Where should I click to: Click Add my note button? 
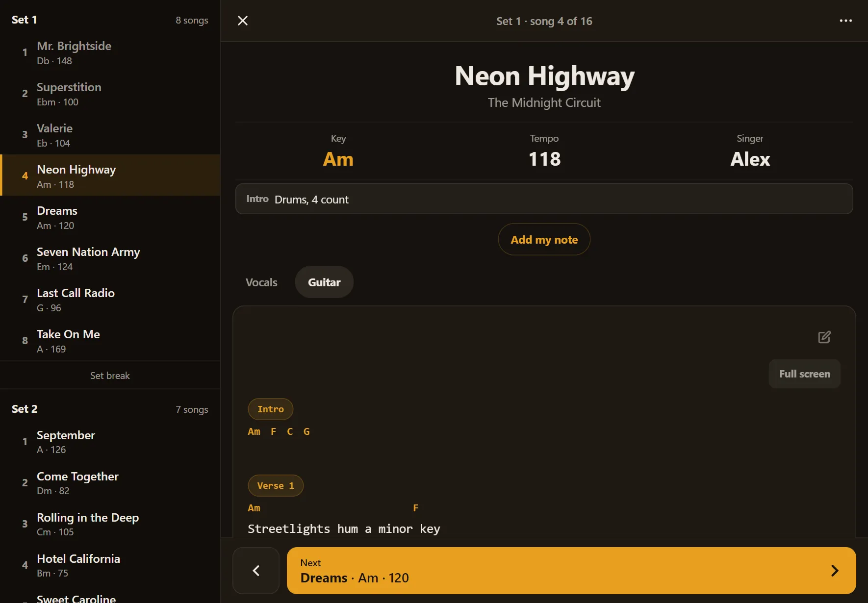coord(544,239)
